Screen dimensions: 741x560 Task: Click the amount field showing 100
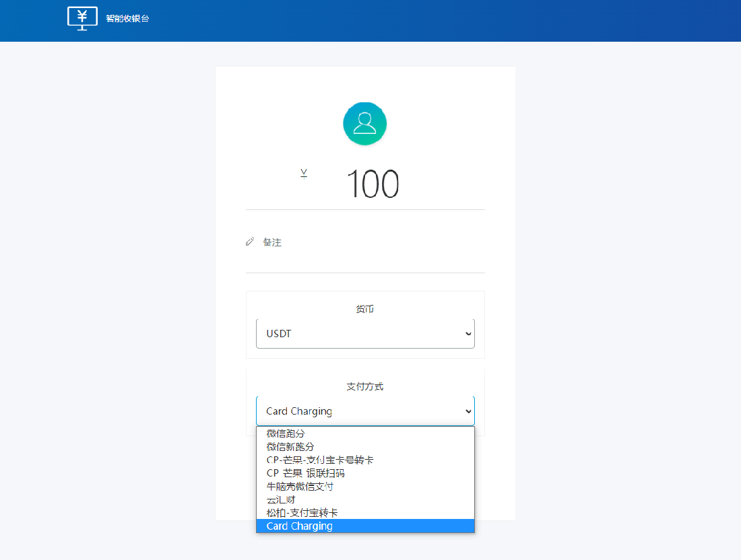point(373,184)
